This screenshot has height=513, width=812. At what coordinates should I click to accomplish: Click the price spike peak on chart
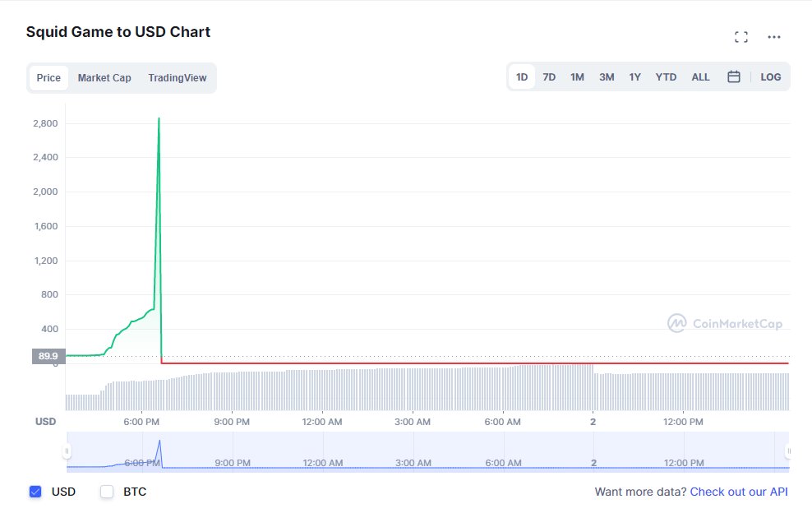coord(159,118)
